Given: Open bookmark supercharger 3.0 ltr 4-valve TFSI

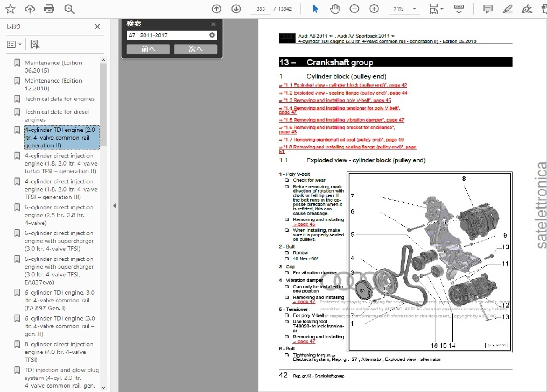Looking at the screenshot, I should pos(59,241).
